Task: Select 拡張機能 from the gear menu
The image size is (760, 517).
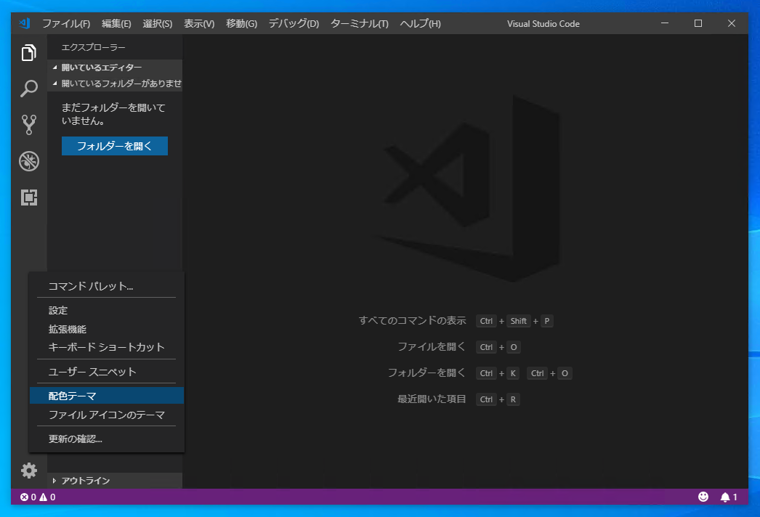Action: tap(107, 329)
